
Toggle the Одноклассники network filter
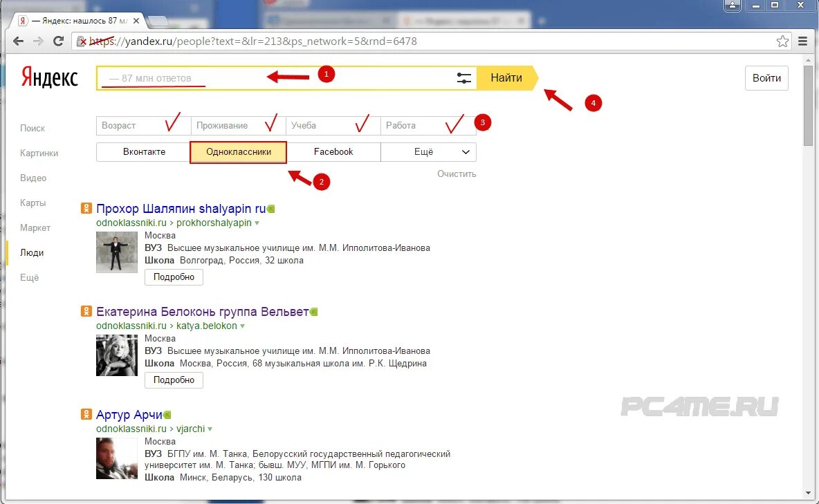coord(238,152)
